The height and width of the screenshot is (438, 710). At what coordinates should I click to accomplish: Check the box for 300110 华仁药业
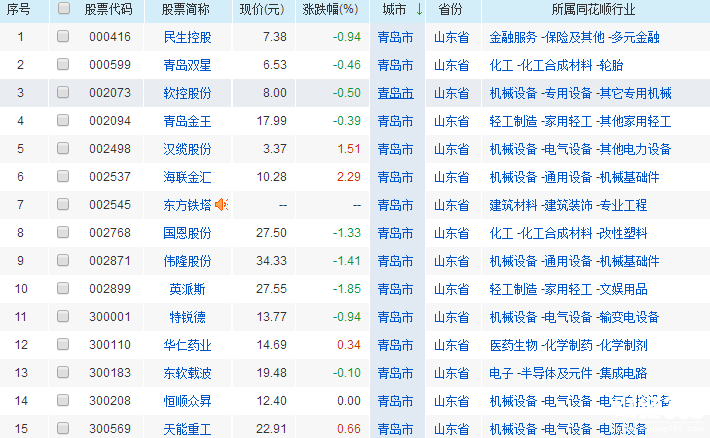pyautogui.click(x=63, y=344)
